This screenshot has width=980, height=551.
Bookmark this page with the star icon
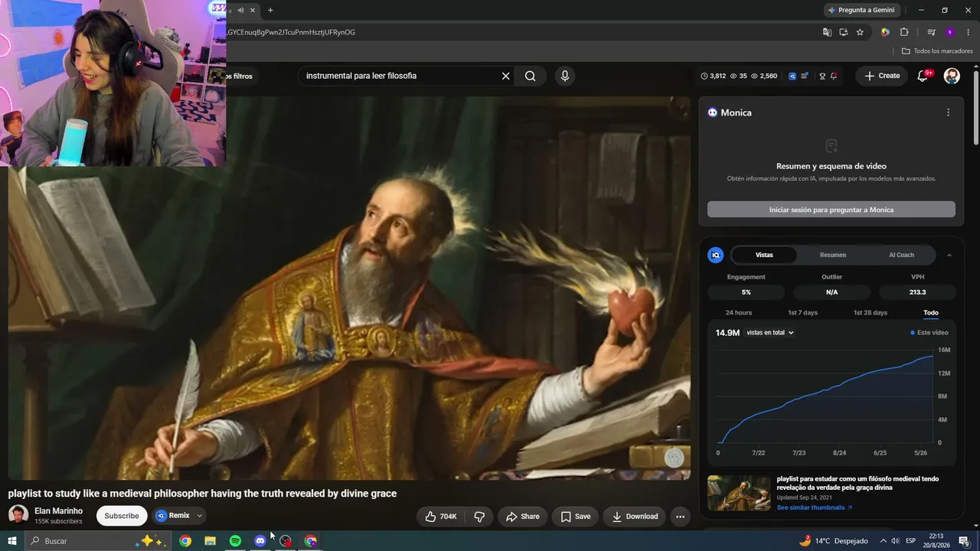860,32
